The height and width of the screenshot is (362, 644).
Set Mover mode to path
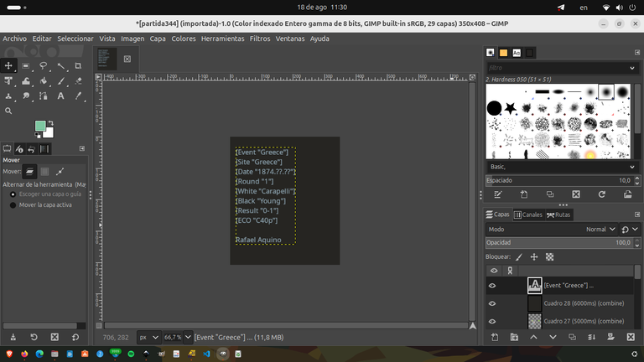coord(60,172)
